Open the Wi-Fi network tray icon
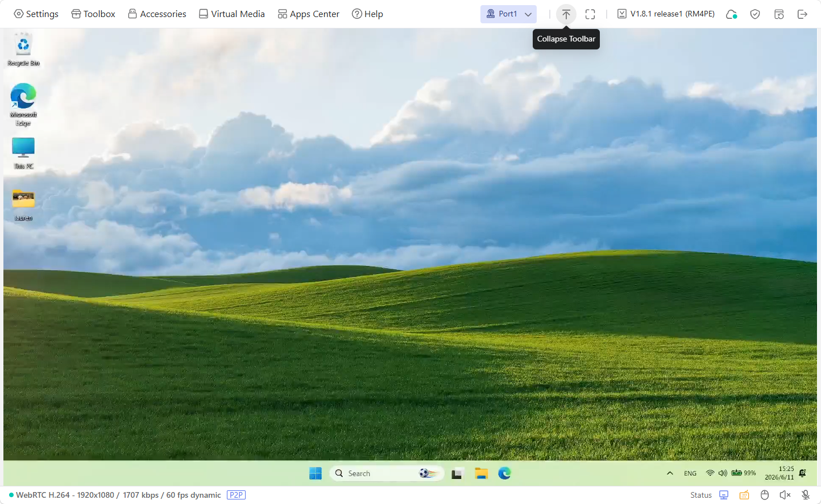The height and width of the screenshot is (504, 821). 710,473
